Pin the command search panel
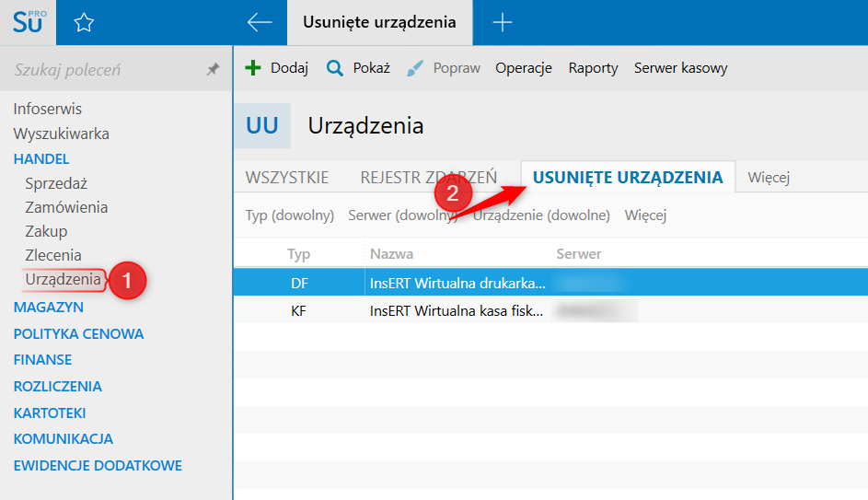 pos(214,69)
